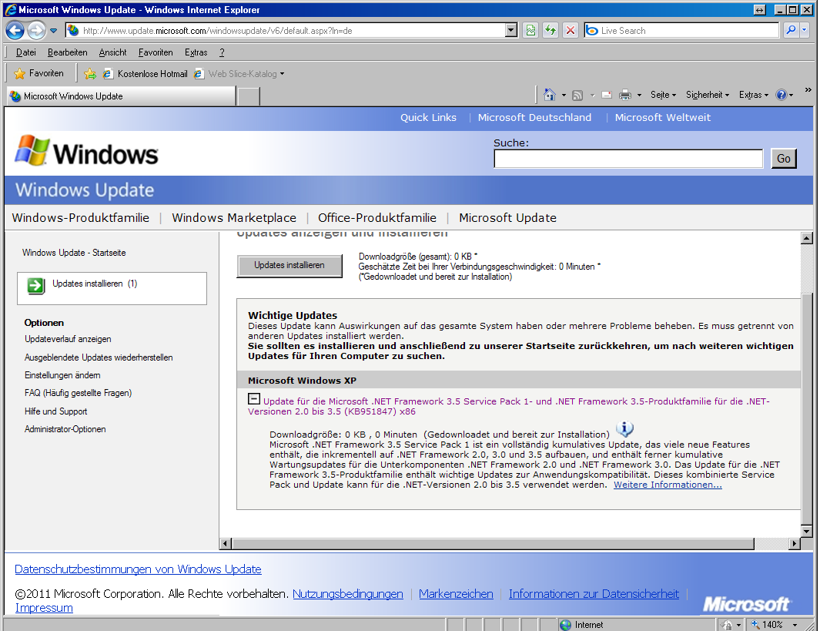Viewport: 840px width, 631px height.
Task: Collapse the KB951847 update details
Action: (x=254, y=399)
